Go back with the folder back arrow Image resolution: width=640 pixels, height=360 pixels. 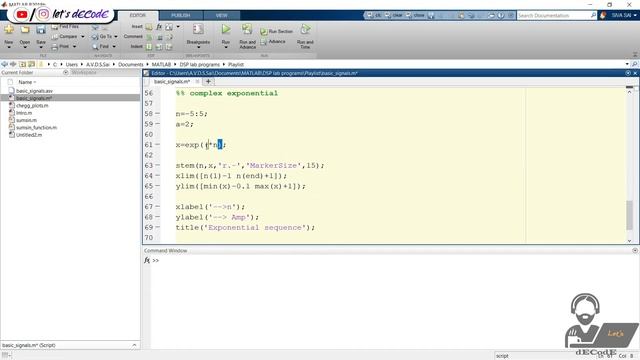[4, 64]
